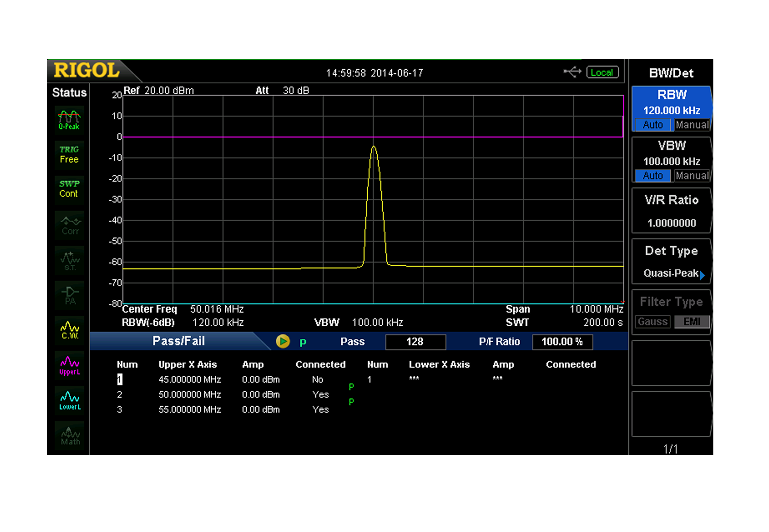
Task: Click the P/F Ratio 100.00 % field
Action: [x=562, y=342]
